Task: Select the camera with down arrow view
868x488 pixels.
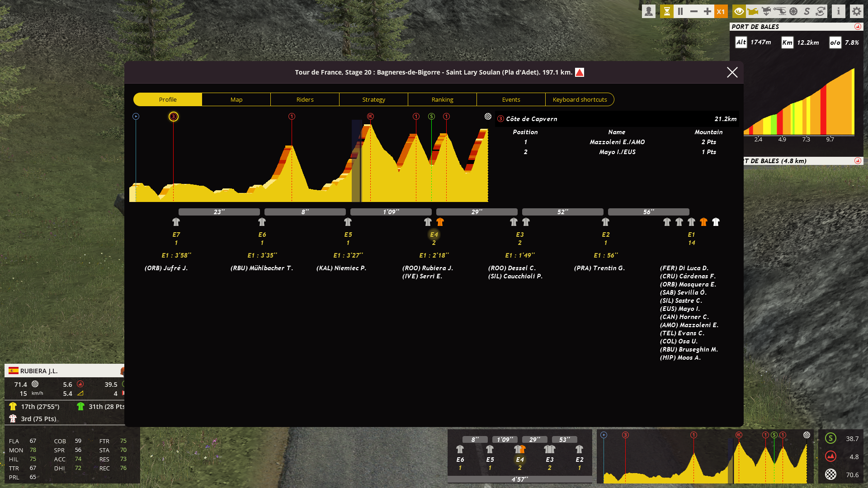Action: pos(766,11)
